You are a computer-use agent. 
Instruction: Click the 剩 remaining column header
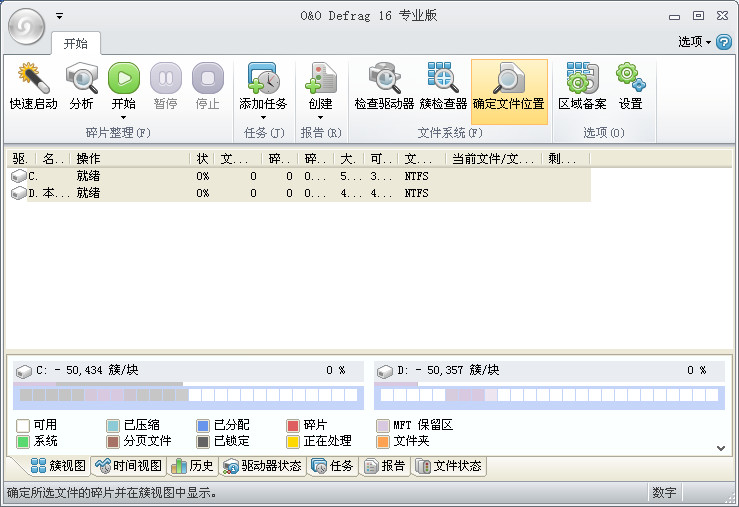566,159
